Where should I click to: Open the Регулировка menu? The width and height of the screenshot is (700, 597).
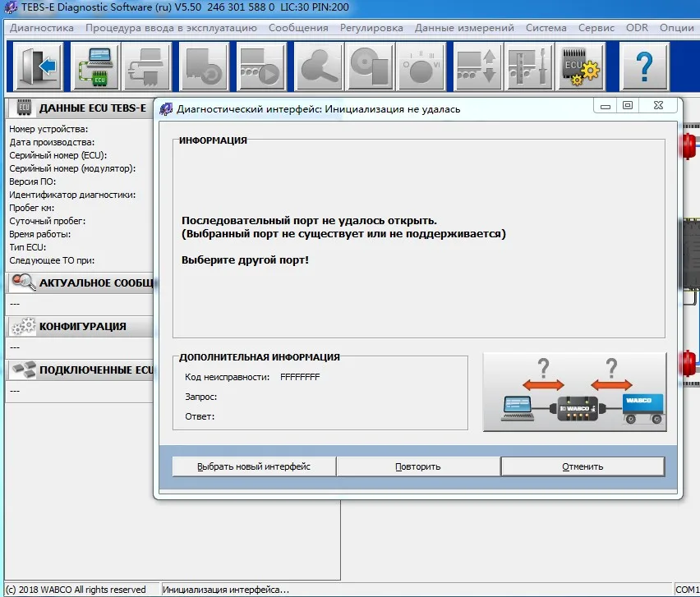(371, 27)
